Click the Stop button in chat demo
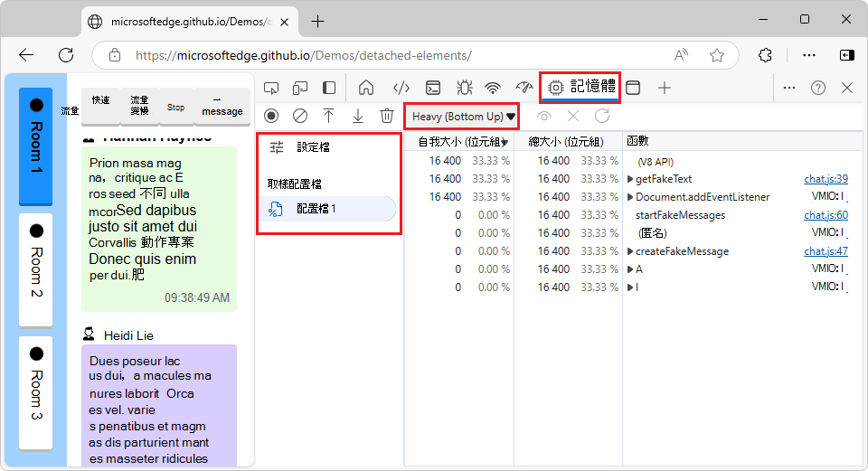Image resolution: width=868 pixels, height=471 pixels. 175,108
